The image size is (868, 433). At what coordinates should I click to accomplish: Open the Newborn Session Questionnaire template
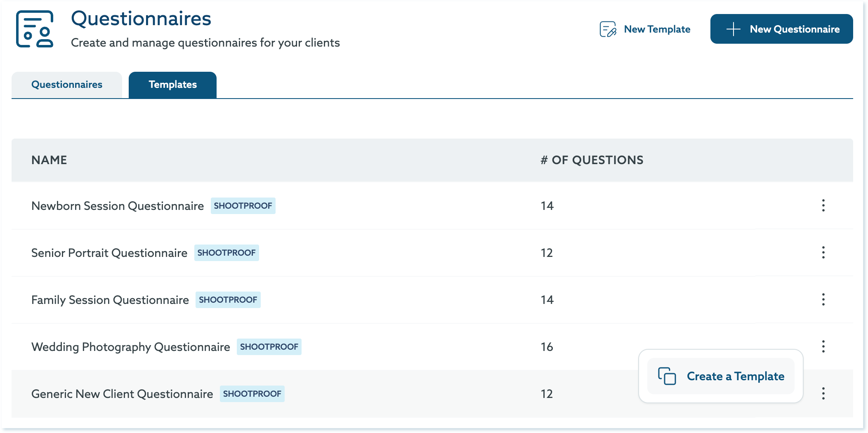(x=118, y=206)
